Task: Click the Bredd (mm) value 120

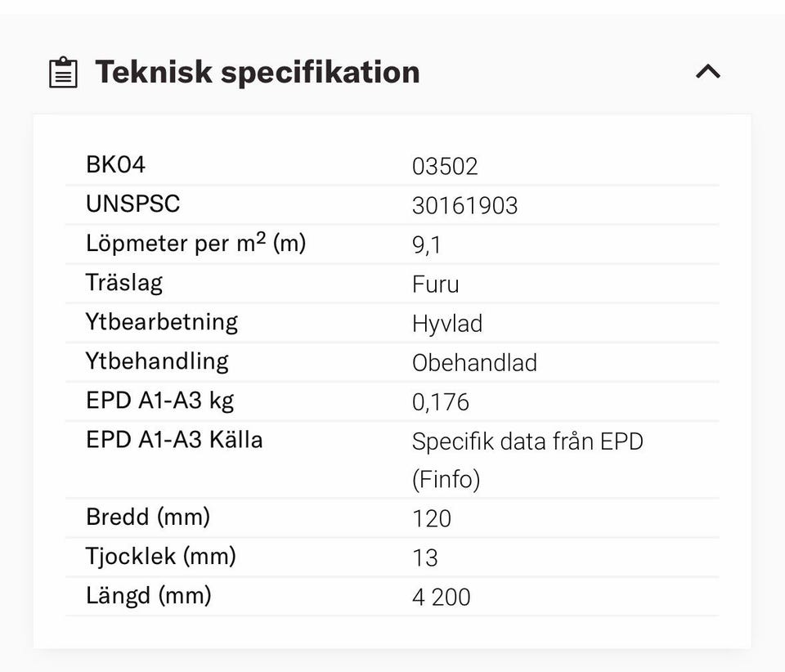Action: (x=432, y=518)
